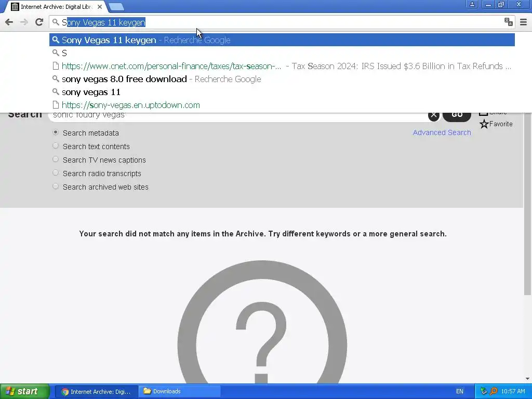This screenshot has height=399, width=532.
Task: Select the 'sony vegas 11' suggestion
Action: click(282, 92)
